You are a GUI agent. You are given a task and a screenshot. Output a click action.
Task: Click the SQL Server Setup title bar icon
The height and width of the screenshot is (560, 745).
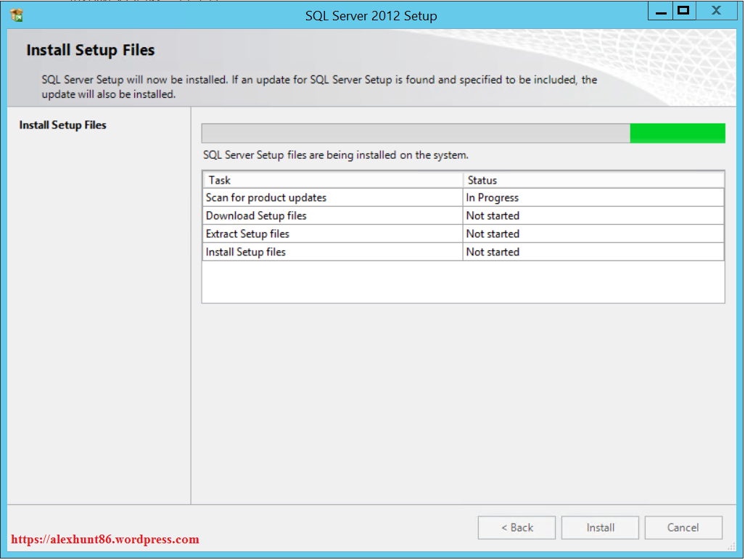click(x=17, y=15)
